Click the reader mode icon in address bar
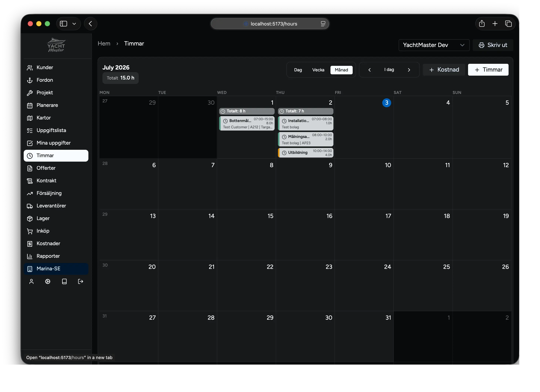This screenshot has width=540, height=392. pos(323,24)
